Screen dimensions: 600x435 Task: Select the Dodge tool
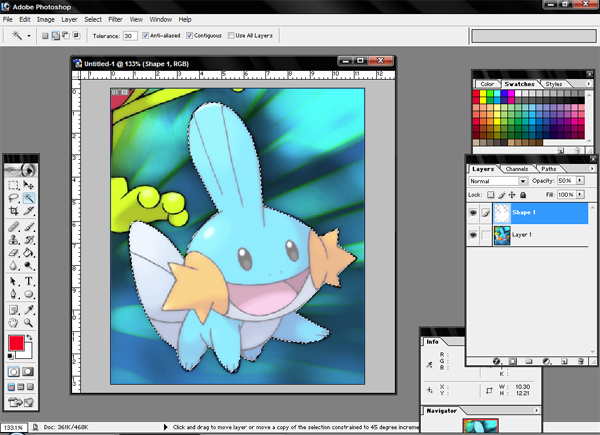click(29, 266)
